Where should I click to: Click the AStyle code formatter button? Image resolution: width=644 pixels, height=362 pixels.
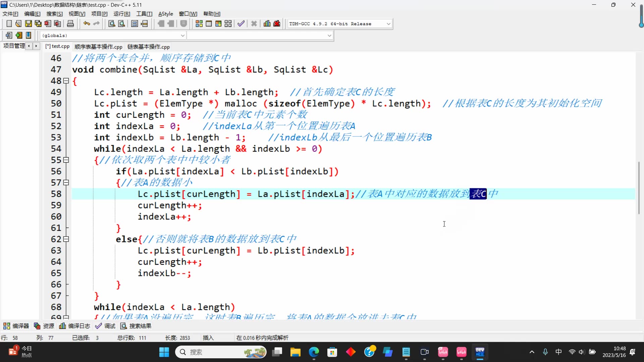pyautogui.click(x=165, y=14)
